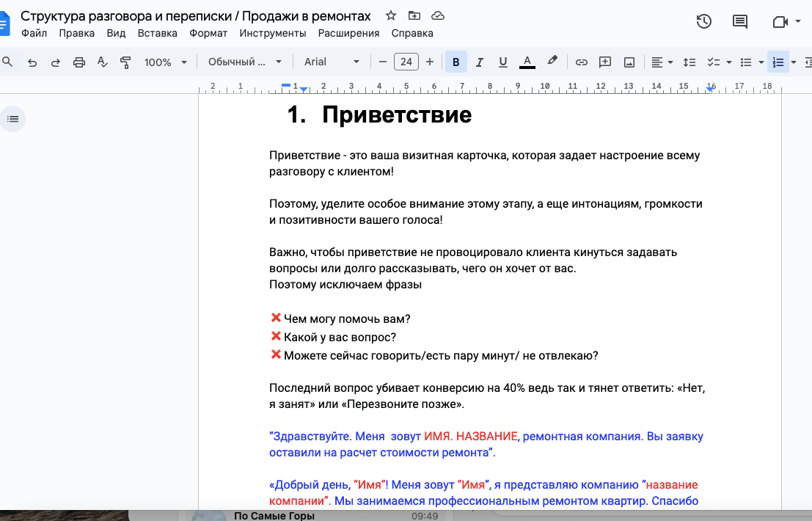Insert an image
The image size is (812, 521).
click(629, 62)
